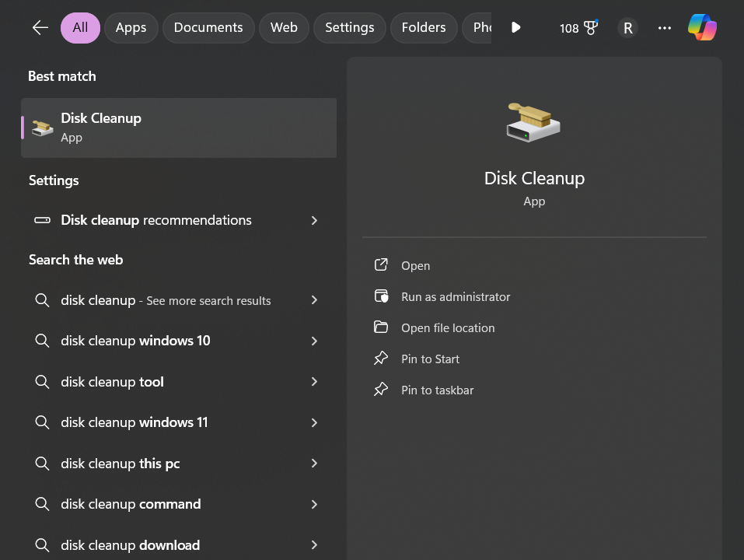Expand chevron for disk cleanup command
744x560 pixels.
click(x=314, y=504)
